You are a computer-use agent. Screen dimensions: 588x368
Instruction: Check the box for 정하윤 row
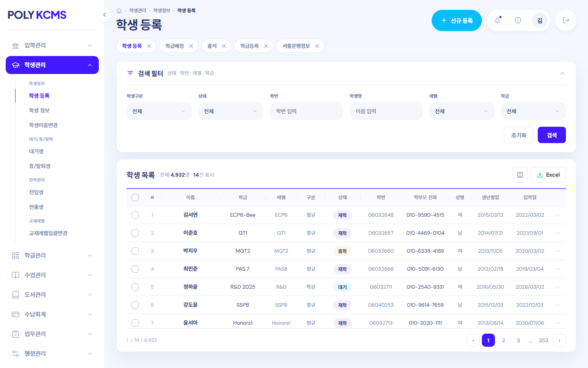[x=135, y=287]
